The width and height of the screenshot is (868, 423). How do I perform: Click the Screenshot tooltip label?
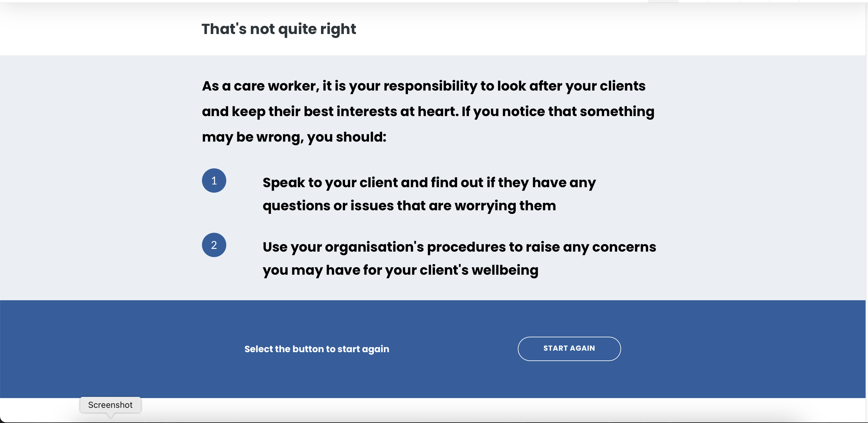tap(110, 405)
